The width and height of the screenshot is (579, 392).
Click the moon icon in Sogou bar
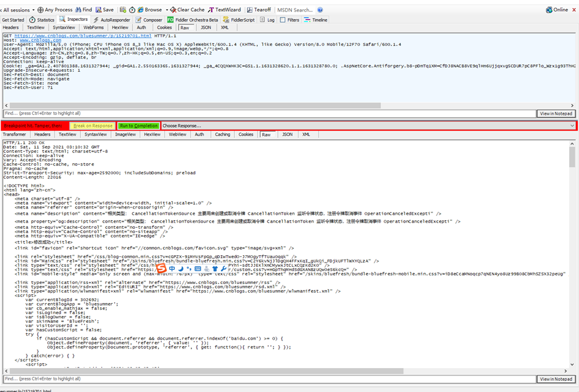point(180,269)
